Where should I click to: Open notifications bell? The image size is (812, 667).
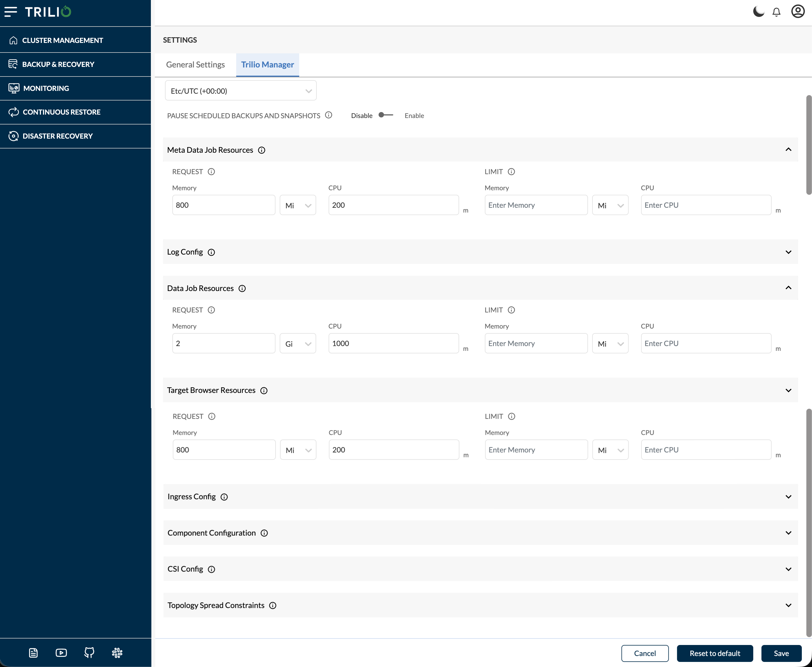pyautogui.click(x=776, y=12)
